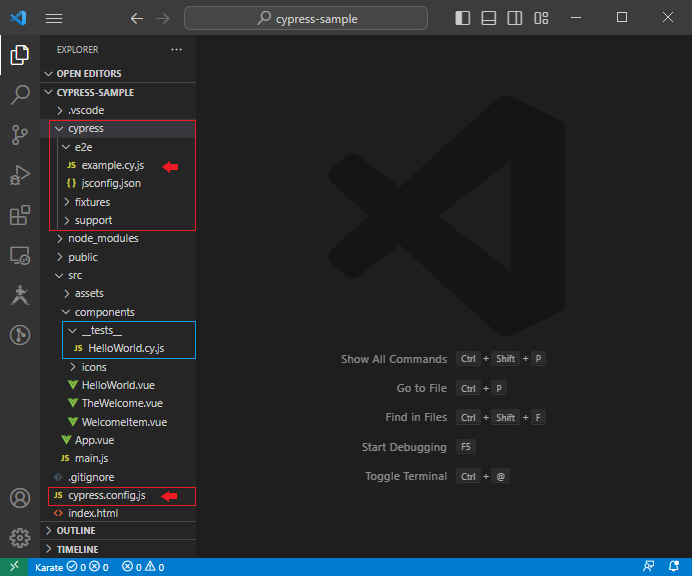The width and height of the screenshot is (692, 576).
Task: Expand the .vscode folder
Action: [x=118, y=110]
